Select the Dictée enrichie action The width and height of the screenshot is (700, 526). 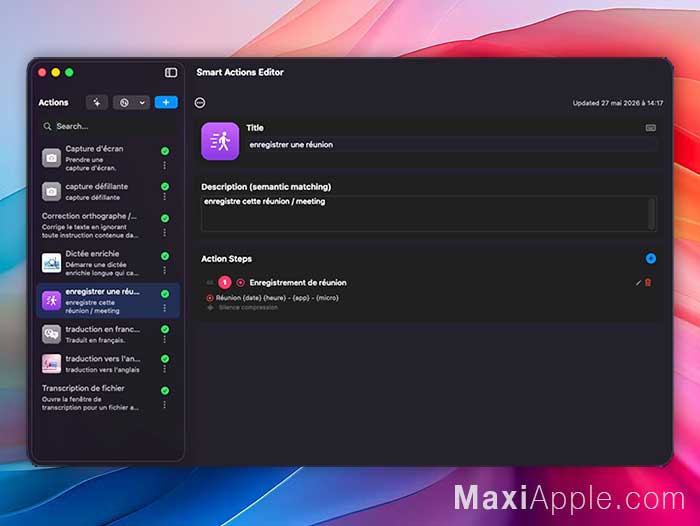pyautogui.click(x=108, y=263)
